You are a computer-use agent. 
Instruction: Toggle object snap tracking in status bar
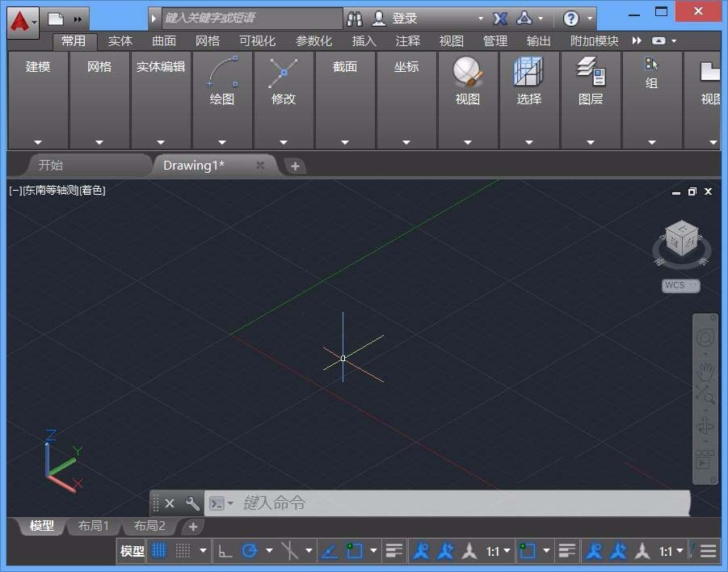(329, 551)
